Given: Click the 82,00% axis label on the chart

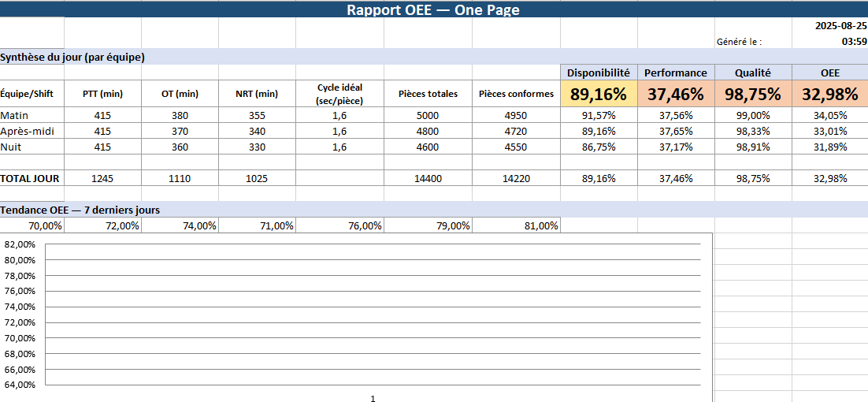Looking at the screenshot, I should click(20, 244).
